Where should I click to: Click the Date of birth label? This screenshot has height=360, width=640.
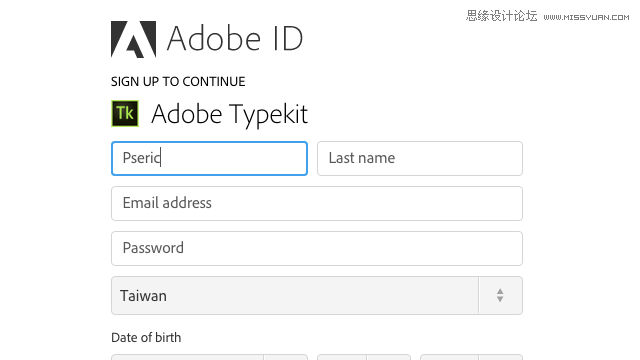point(146,338)
